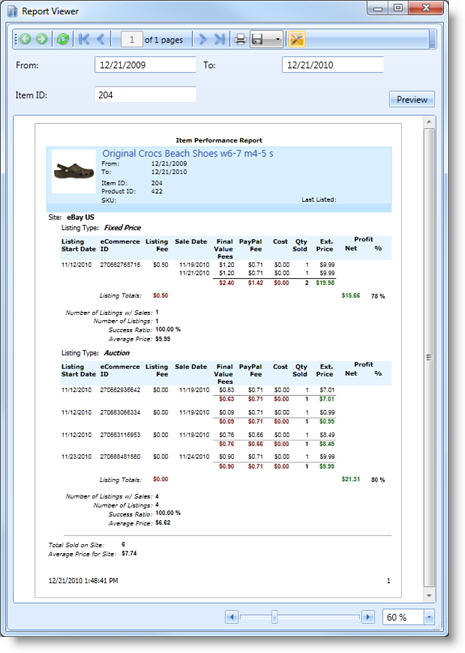Click the Crocs shoe product thumbnail
Viewport: 465px width, 653px height.
(74, 171)
